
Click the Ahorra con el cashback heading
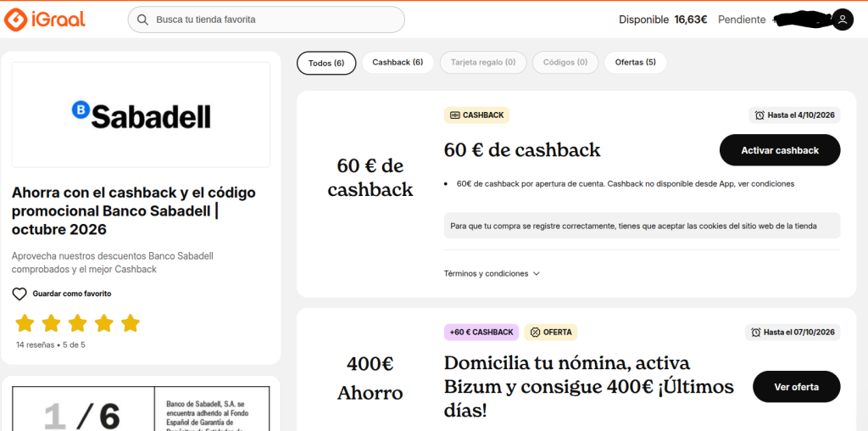click(134, 211)
